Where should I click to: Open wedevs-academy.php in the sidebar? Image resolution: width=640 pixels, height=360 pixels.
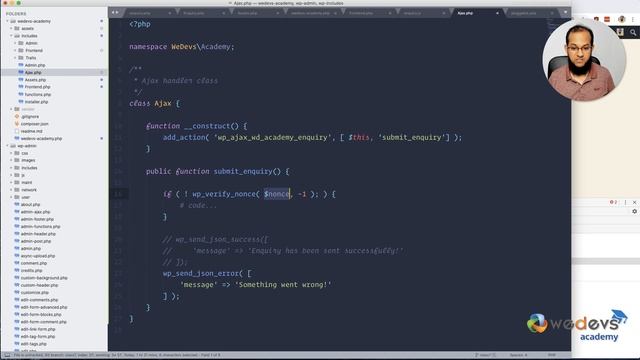click(x=41, y=138)
